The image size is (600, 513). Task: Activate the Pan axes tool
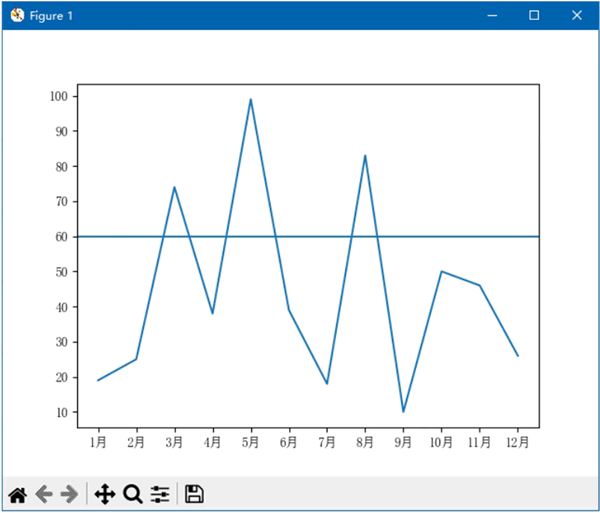(x=105, y=495)
